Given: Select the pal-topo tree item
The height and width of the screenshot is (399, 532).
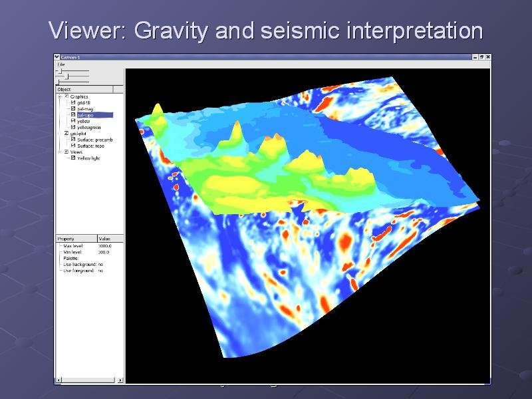Looking at the screenshot, I should [85, 115].
